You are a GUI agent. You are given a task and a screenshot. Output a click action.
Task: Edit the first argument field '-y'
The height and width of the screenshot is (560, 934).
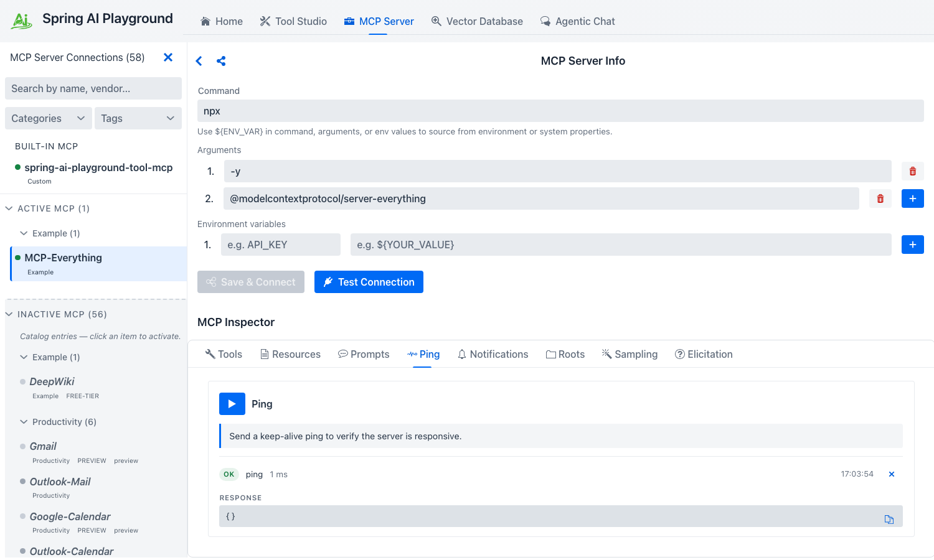pos(557,171)
